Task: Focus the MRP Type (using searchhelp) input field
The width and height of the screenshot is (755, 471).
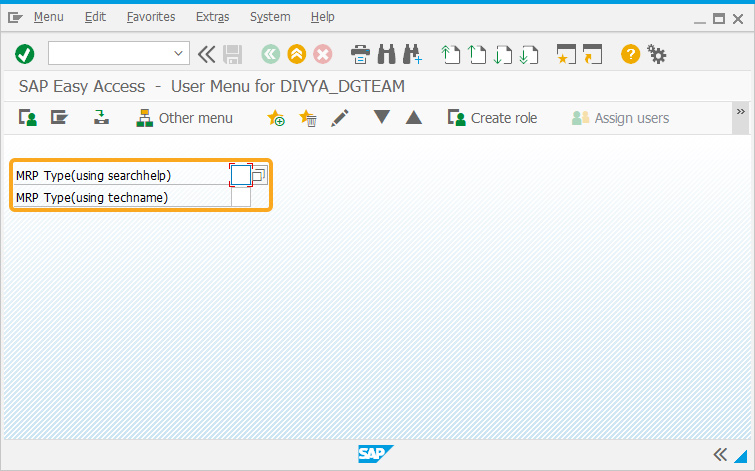Action: pyautogui.click(x=241, y=175)
